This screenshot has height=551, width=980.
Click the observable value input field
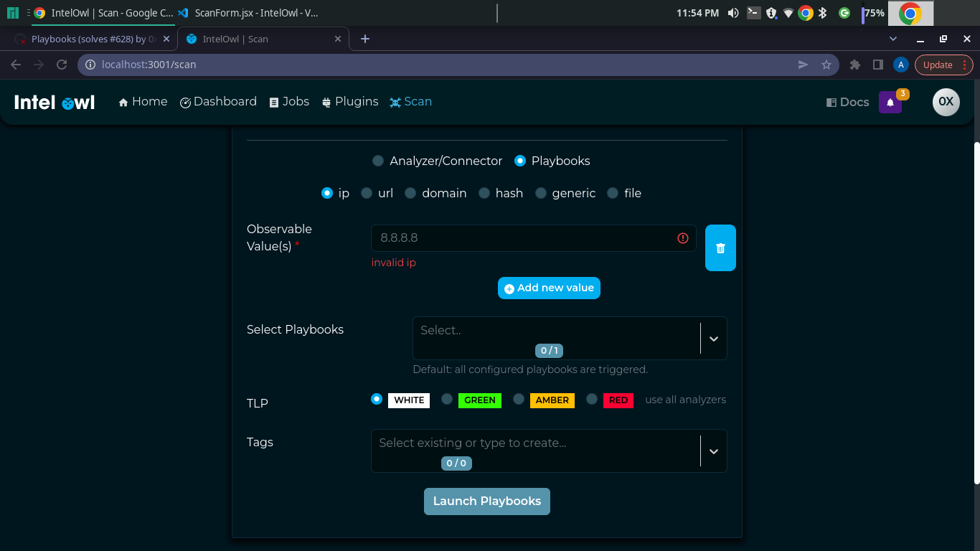533,238
